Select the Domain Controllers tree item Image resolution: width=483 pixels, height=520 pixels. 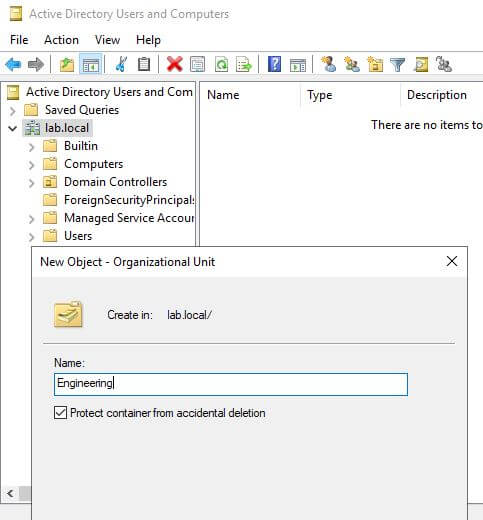[116, 182]
